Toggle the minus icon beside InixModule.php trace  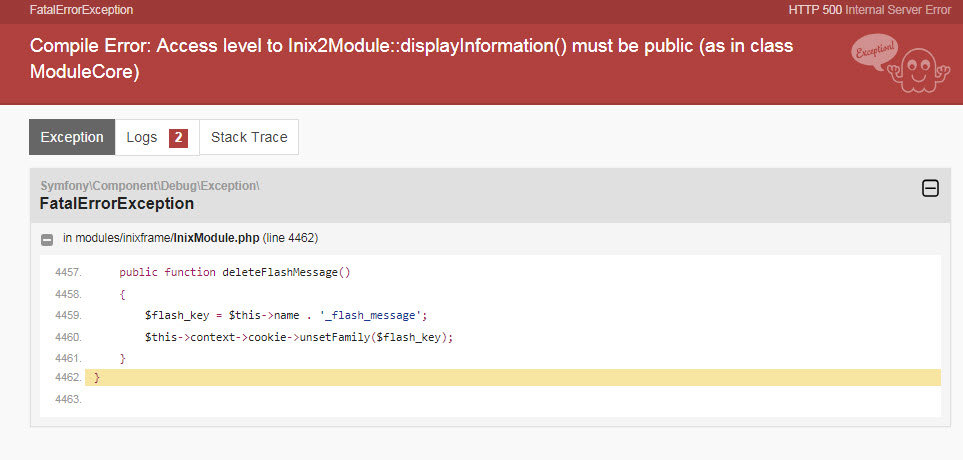pos(47,239)
